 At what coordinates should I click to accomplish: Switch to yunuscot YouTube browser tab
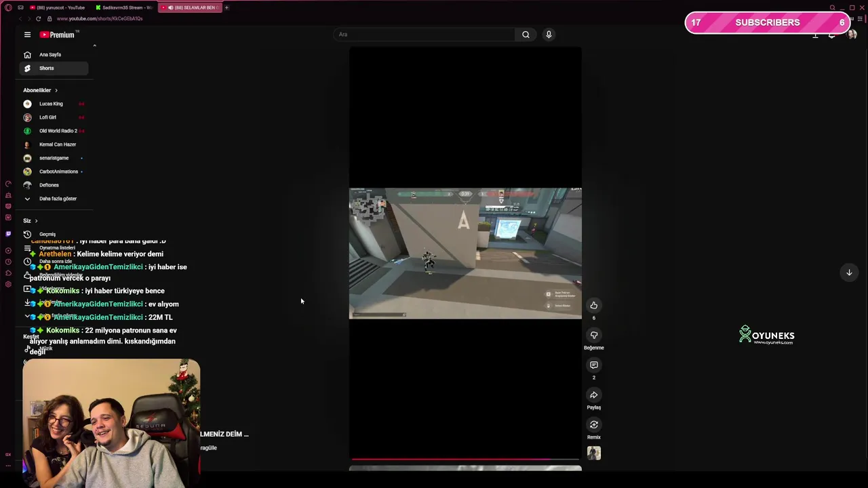click(x=58, y=7)
